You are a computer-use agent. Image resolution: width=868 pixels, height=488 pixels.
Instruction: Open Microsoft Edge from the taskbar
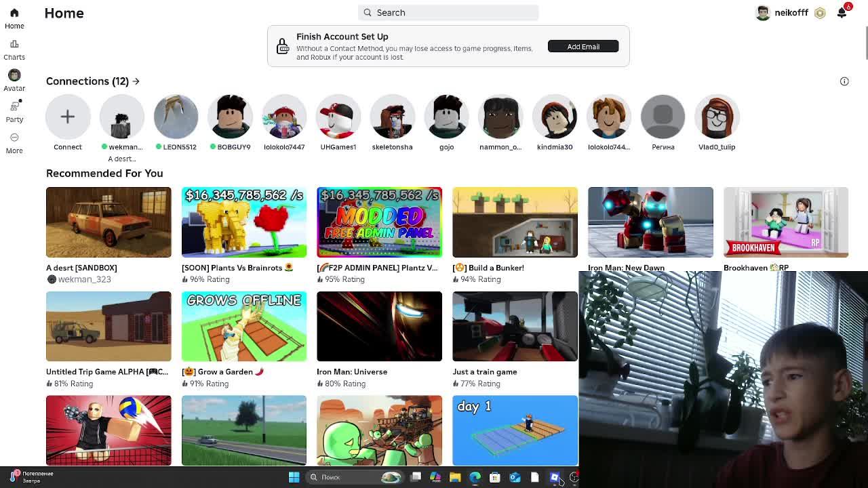coord(475,477)
